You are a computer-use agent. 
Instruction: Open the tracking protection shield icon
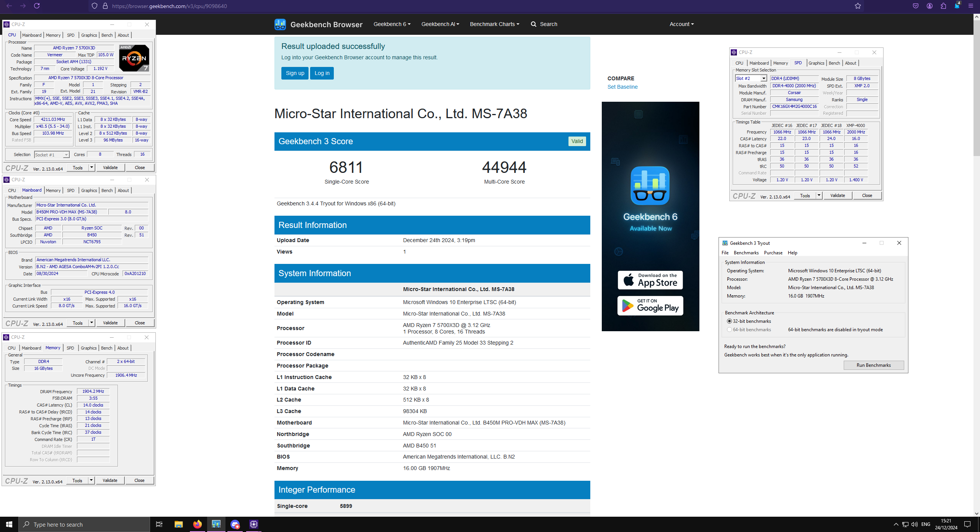click(95, 6)
